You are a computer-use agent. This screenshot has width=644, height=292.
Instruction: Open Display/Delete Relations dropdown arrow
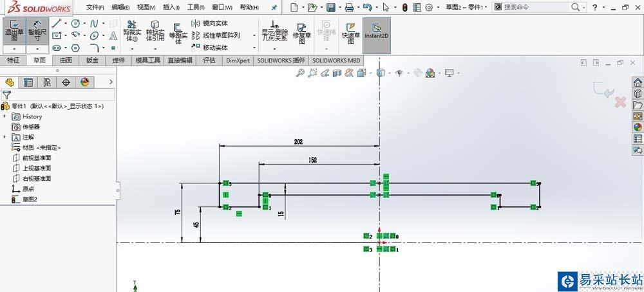(x=275, y=48)
